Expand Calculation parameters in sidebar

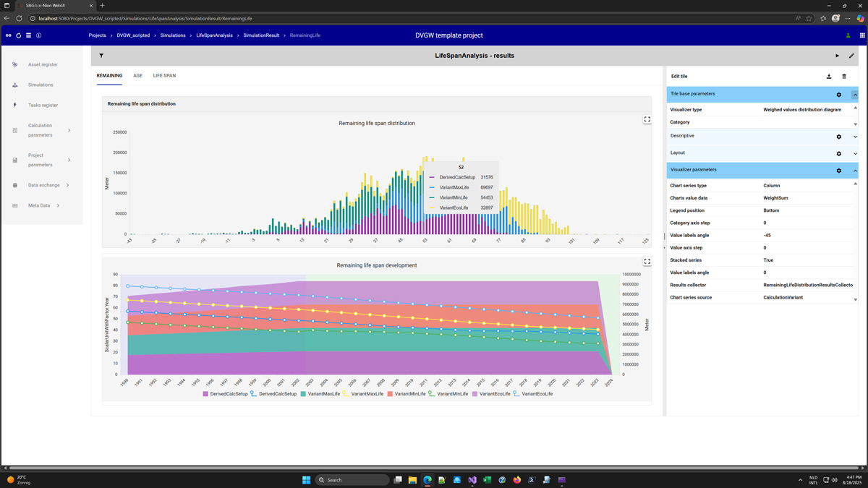[x=69, y=130]
